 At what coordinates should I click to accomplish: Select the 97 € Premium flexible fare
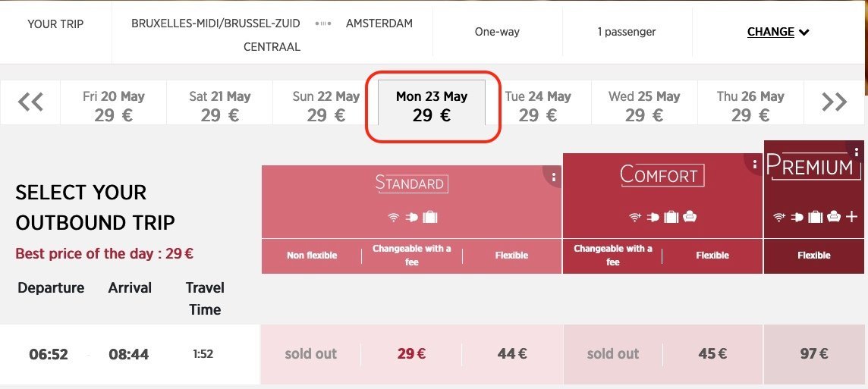click(814, 353)
